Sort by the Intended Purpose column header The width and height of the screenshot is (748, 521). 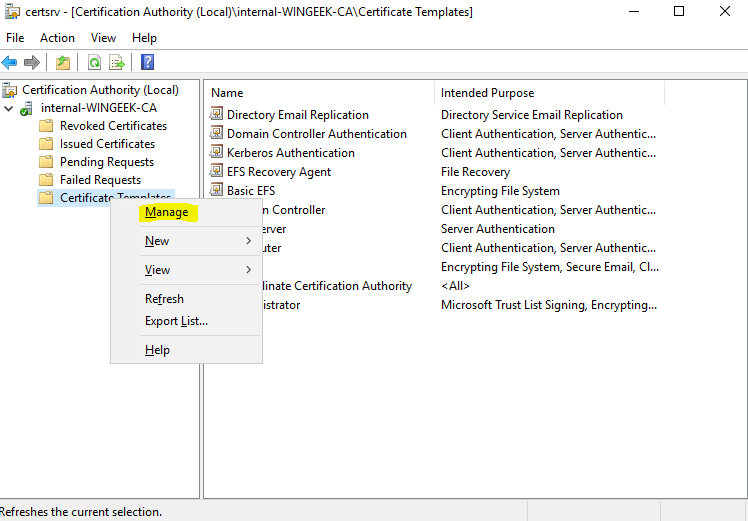click(487, 93)
